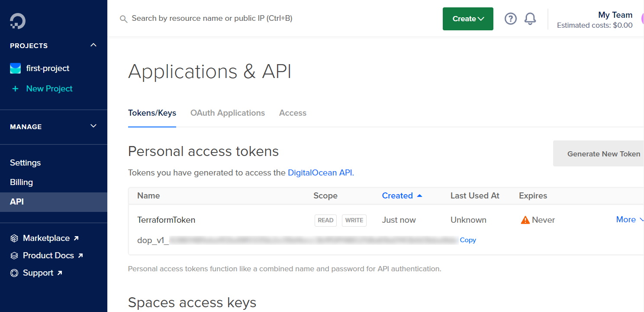Click the blurred dop_v1_ token string
The image size is (644, 312).
(298, 240)
